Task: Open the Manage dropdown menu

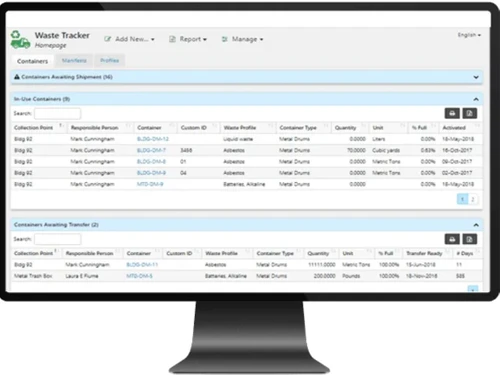Action: (242, 39)
